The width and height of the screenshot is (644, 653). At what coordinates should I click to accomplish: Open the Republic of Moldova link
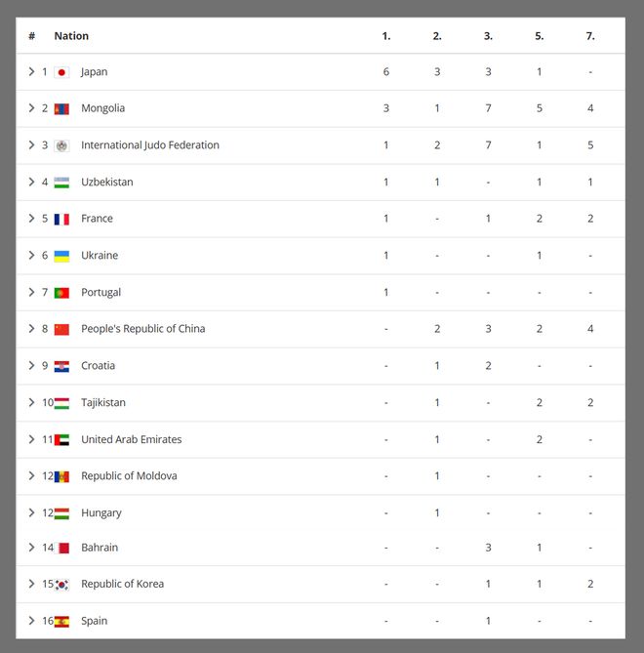pos(129,476)
